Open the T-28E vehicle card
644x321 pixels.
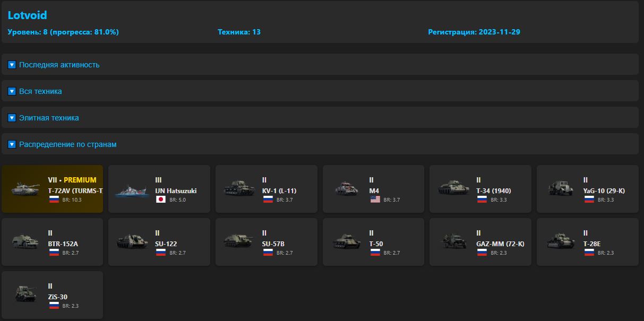click(x=587, y=242)
